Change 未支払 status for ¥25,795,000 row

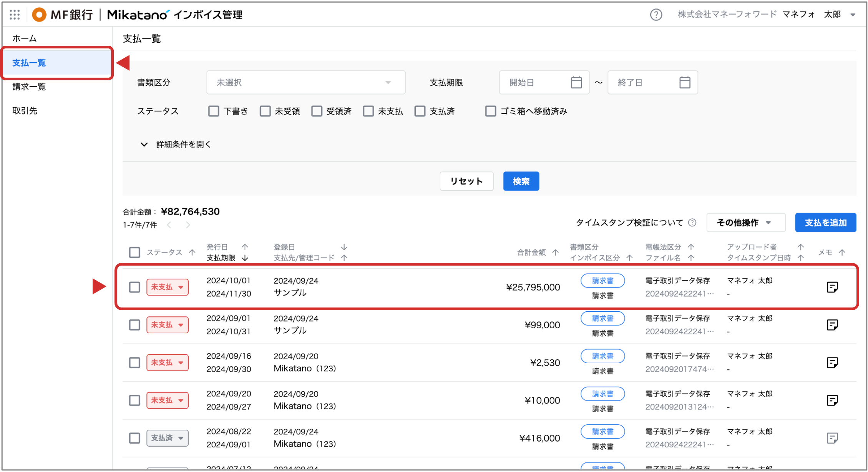(168, 287)
